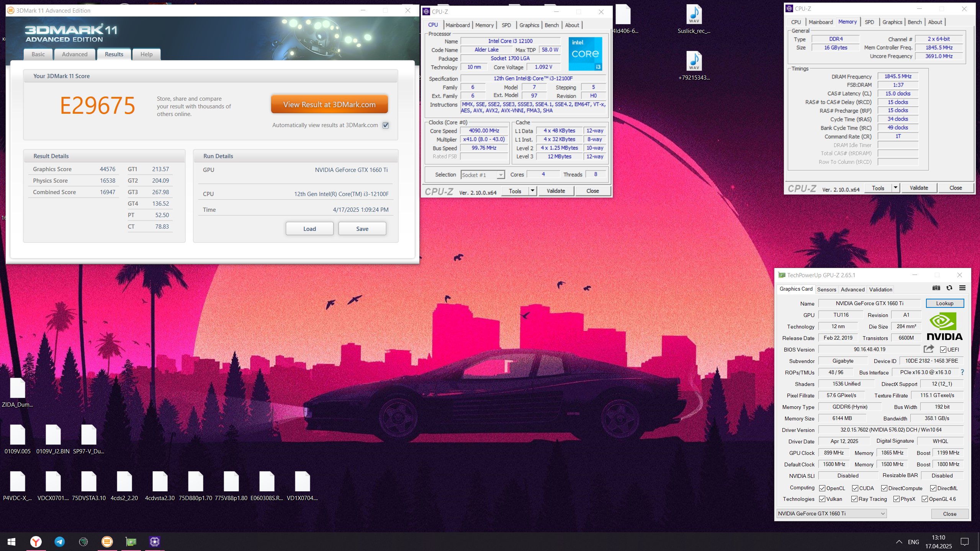Switch to GPU-Z taskbar icon
The image size is (980, 551).
[x=131, y=541]
